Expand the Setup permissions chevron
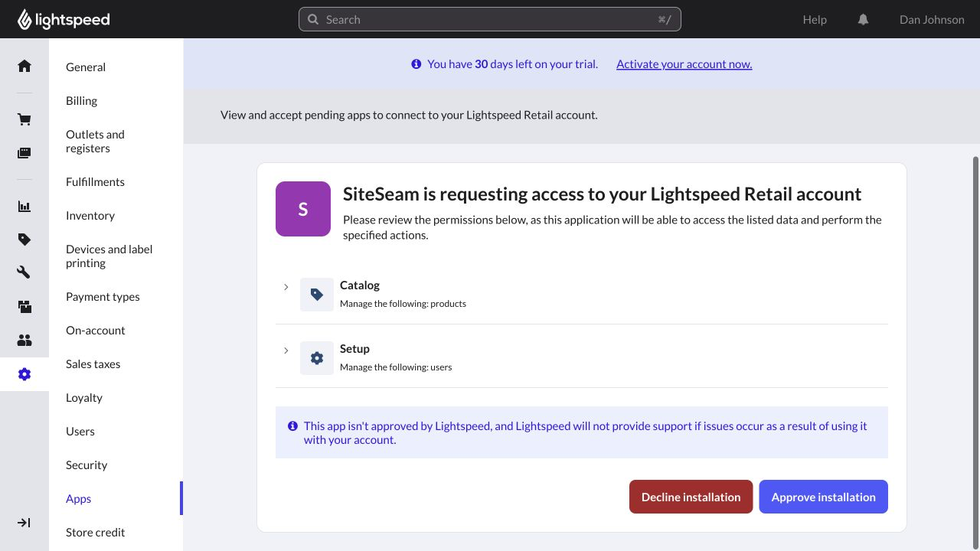980x551 pixels. (286, 350)
